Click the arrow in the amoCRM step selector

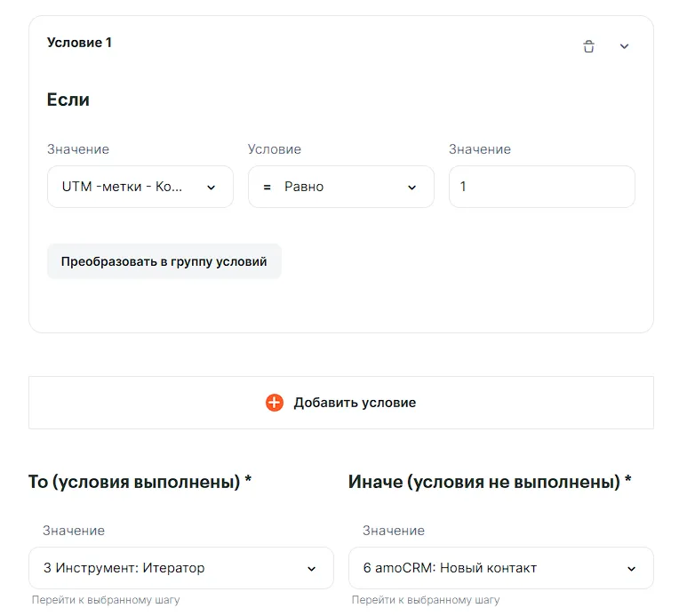point(631,569)
